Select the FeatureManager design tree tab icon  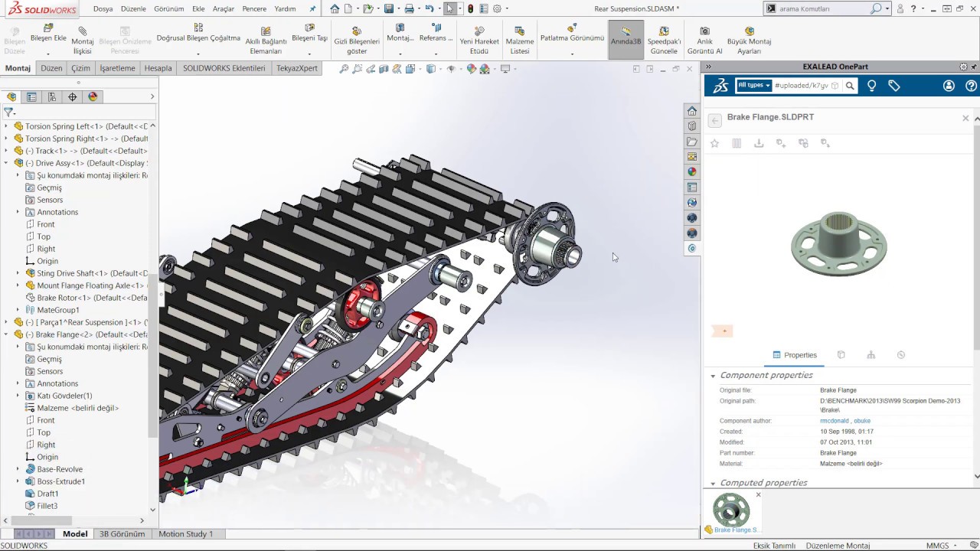click(11, 96)
